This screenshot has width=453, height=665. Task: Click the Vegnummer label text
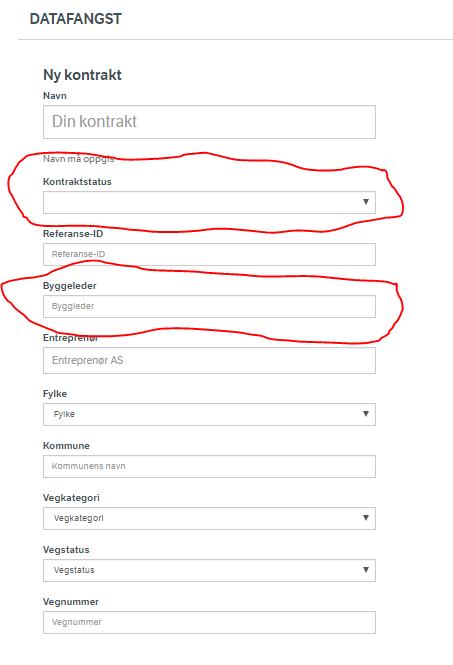point(71,602)
